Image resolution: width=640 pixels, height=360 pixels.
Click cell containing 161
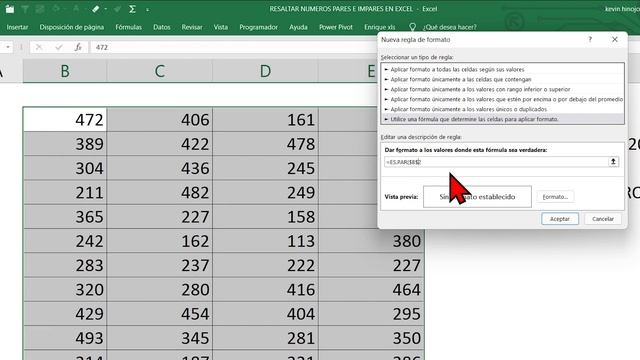click(265, 120)
